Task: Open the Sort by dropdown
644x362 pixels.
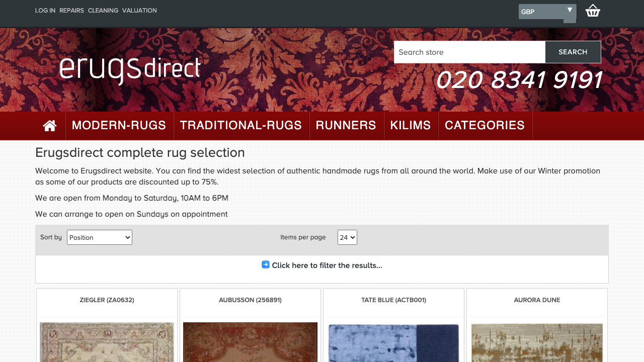Action: [x=99, y=237]
